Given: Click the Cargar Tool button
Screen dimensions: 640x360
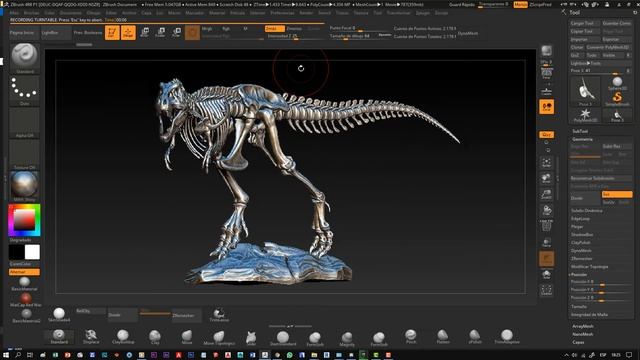Looking at the screenshot, I should click(585, 23).
